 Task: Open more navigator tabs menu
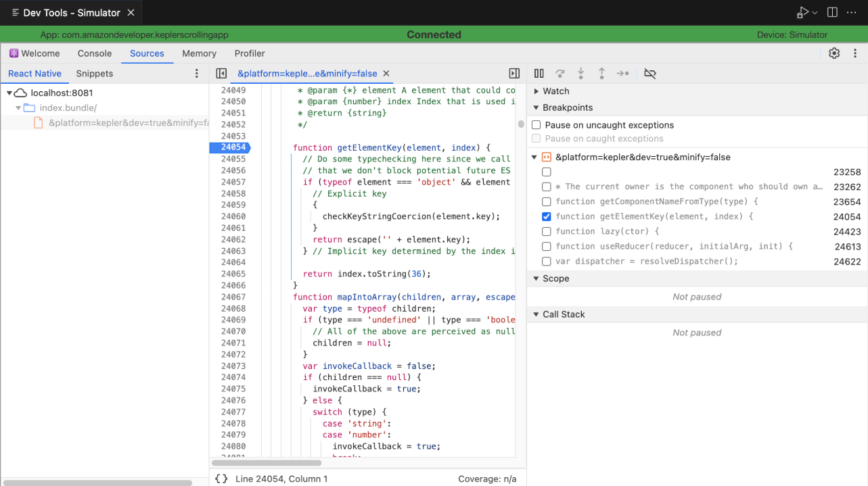coord(197,74)
